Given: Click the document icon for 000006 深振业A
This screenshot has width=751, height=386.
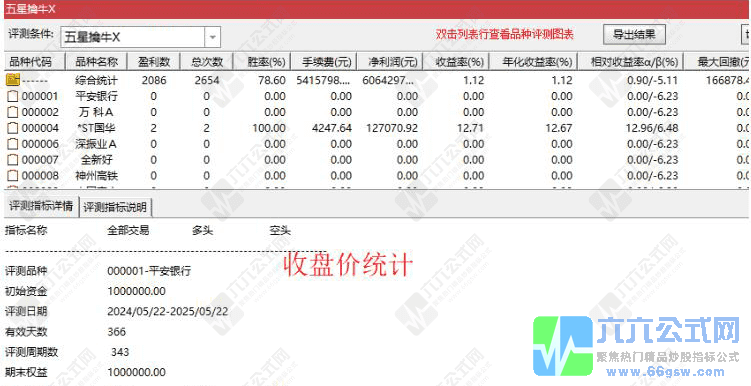Looking at the screenshot, I should [13, 144].
